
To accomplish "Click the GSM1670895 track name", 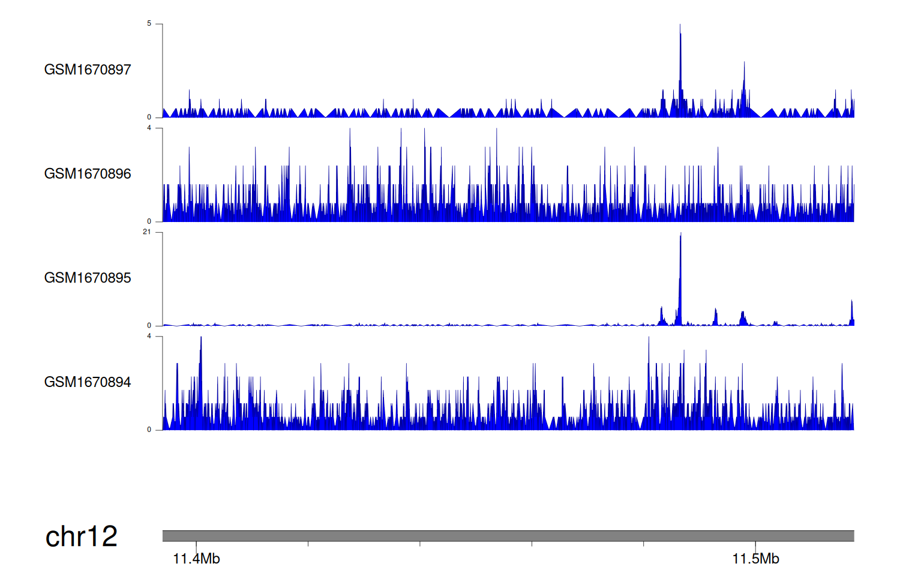I will coord(88,278).
